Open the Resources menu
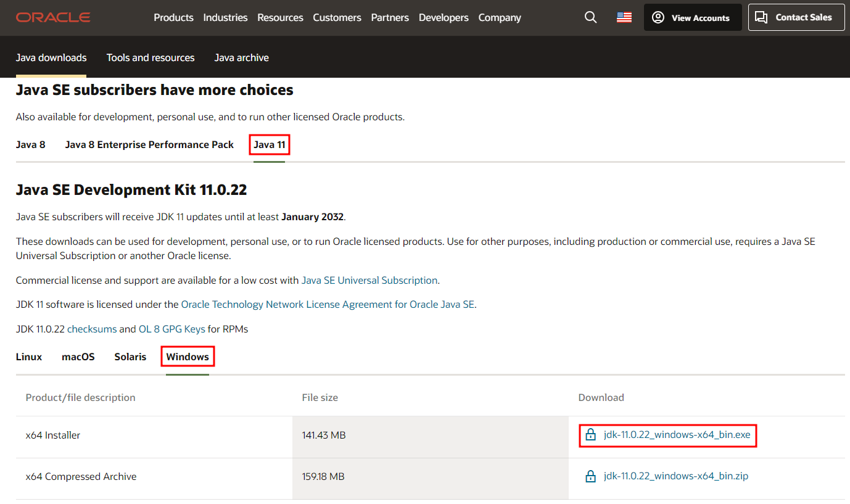Image resolution: width=850 pixels, height=504 pixels. coord(280,17)
